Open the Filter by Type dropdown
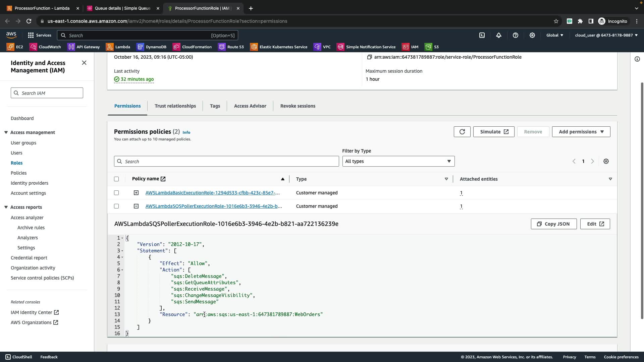This screenshot has height=362, width=644. 398,161
